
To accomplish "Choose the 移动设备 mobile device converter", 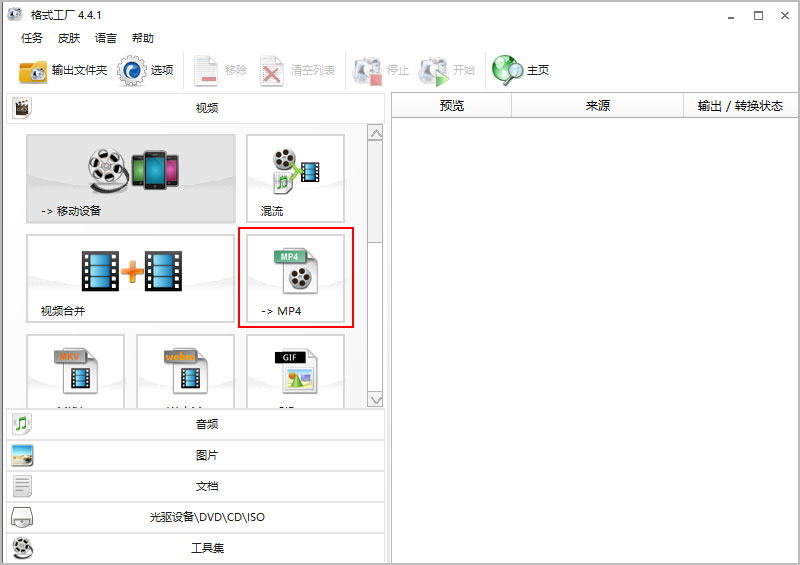I will click(130, 178).
